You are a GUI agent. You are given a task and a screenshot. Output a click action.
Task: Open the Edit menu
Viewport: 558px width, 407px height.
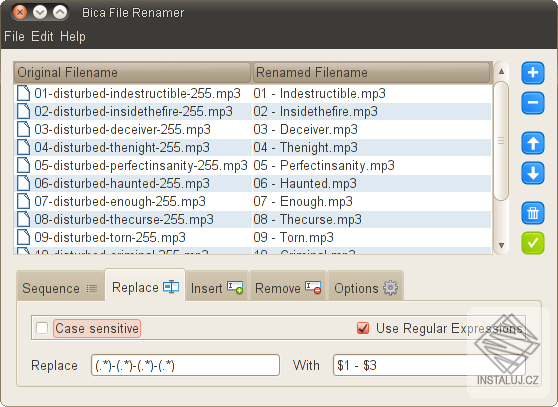(x=42, y=36)
